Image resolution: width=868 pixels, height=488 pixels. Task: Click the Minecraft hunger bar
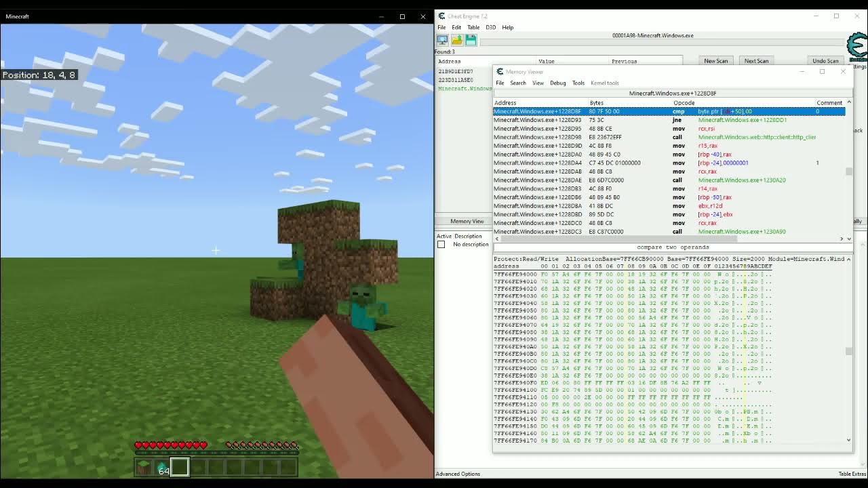pyautogui.click(x=262, y=445)
